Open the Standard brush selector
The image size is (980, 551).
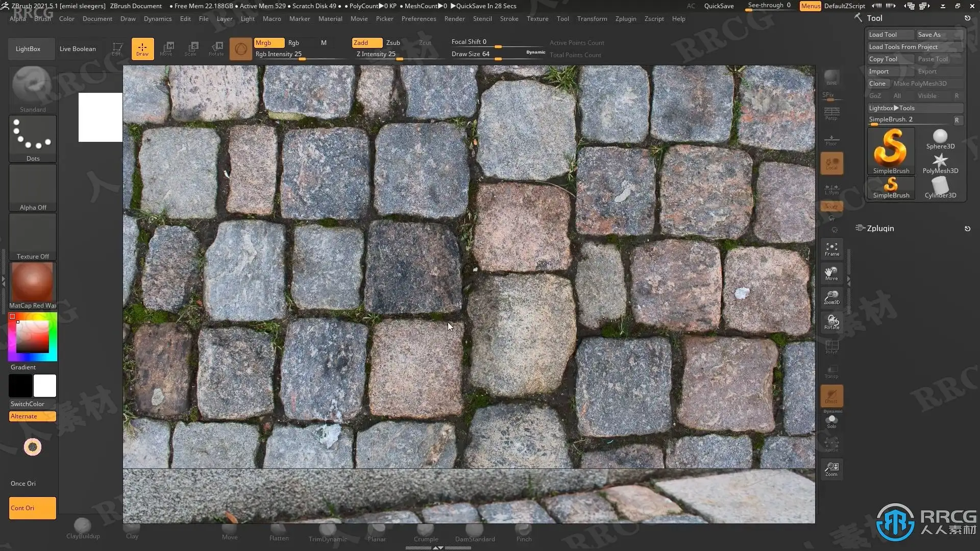32,89
